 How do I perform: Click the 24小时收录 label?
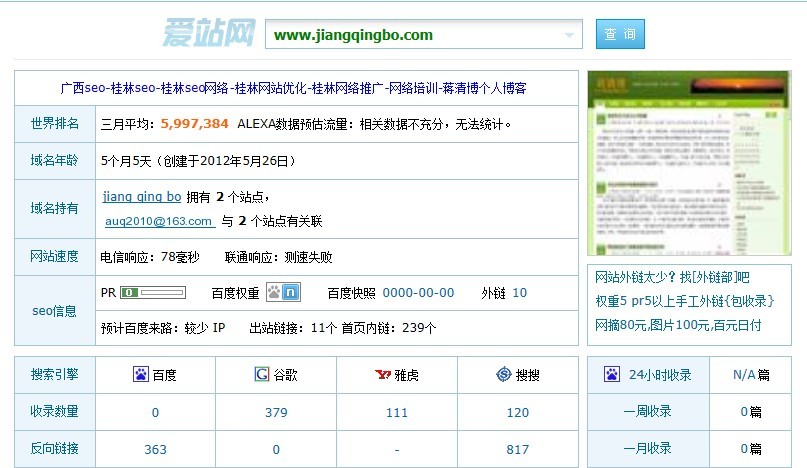[660, 375]
